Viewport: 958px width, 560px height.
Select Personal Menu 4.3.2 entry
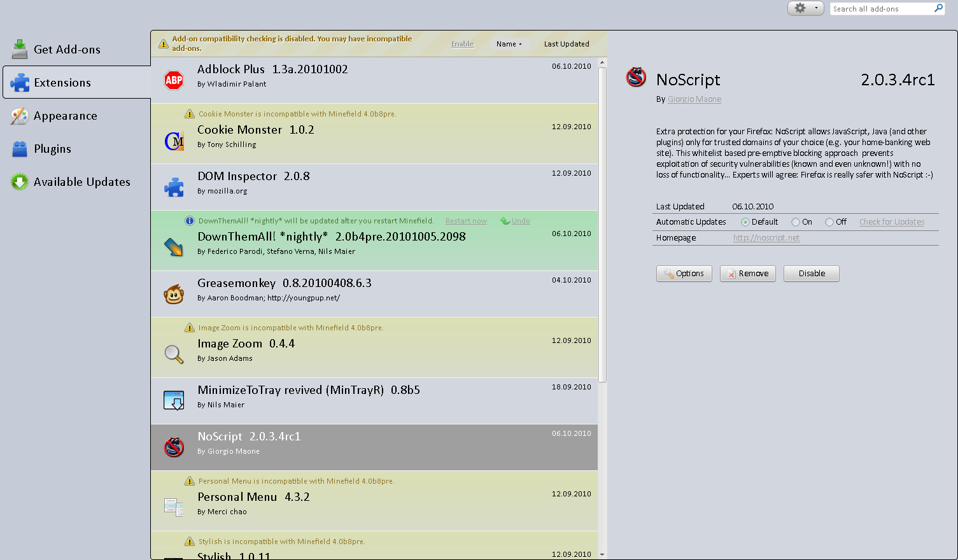click(x=374, y=501)
